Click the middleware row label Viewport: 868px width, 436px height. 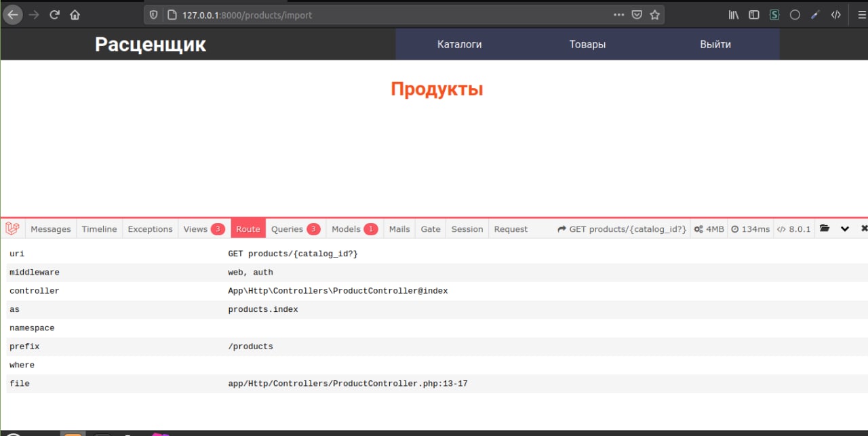pyautogui.click(x=35, y=272)
